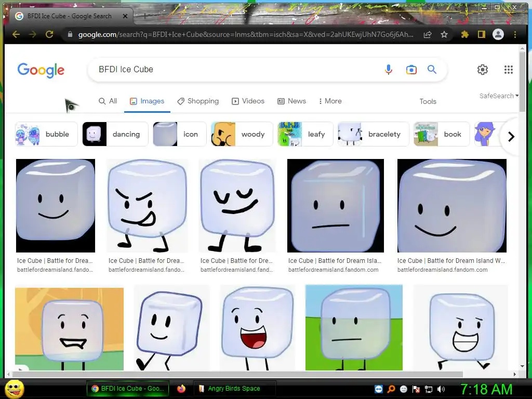This screenshot has width=532, height=399.
Task: Open the SafeSearch dropdown
Action: click(499, 96)
